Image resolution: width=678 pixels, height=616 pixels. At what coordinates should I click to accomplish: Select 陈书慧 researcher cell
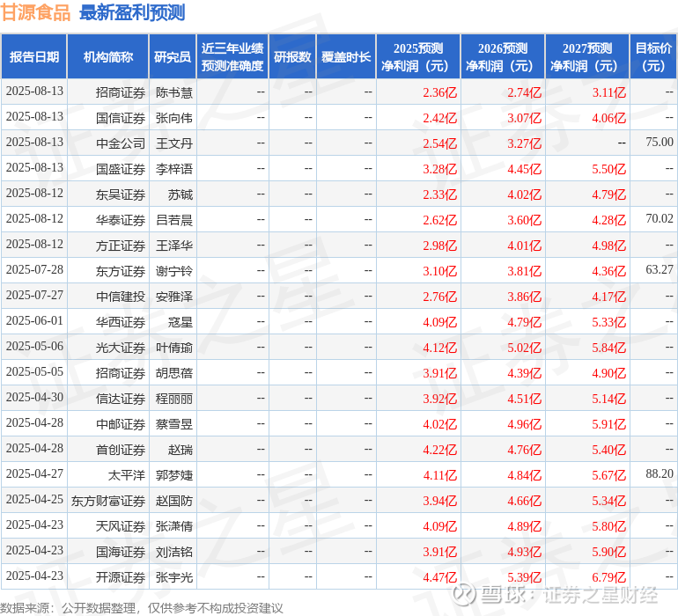click(173, 92)
